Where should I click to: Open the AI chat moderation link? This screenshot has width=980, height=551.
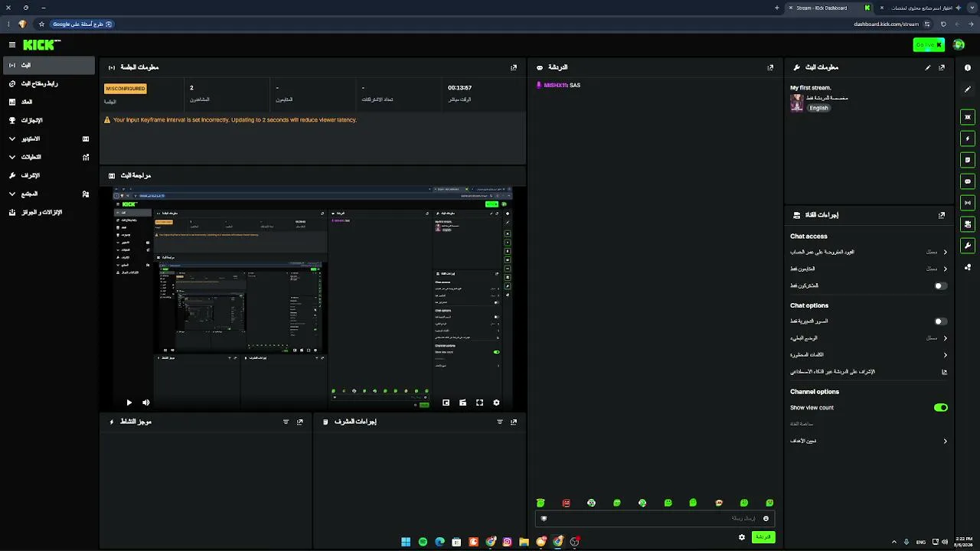point(869,372)
